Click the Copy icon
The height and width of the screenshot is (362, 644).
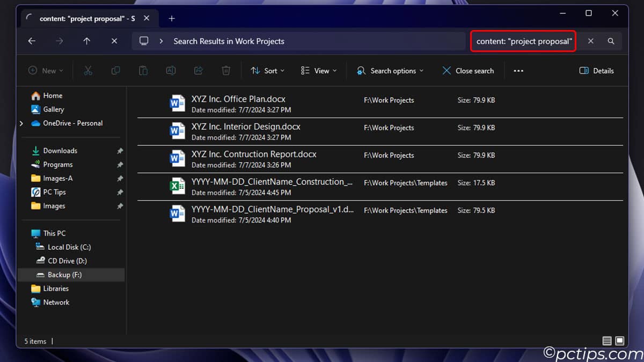coord(115,70)
